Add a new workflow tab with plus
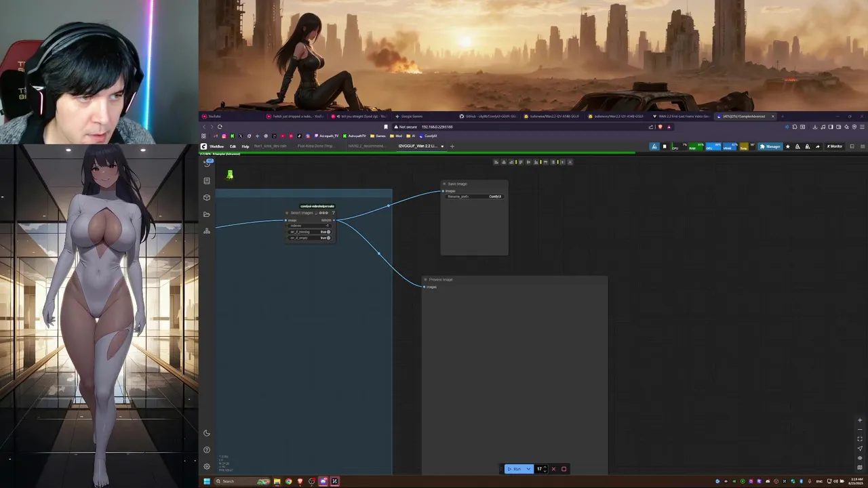Viewport: 868px width, 488px height. click(452, 146)
